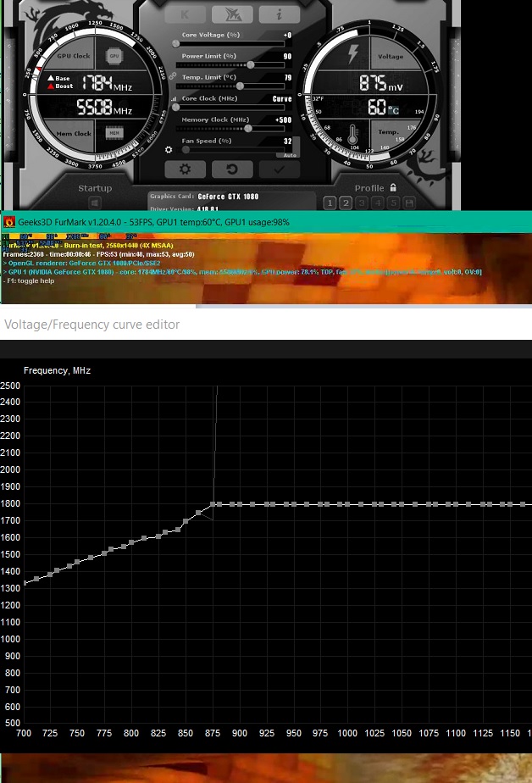532x783 pixels.
Task: Launch Kombustor with the K button
Action: (x=185, y=14)
